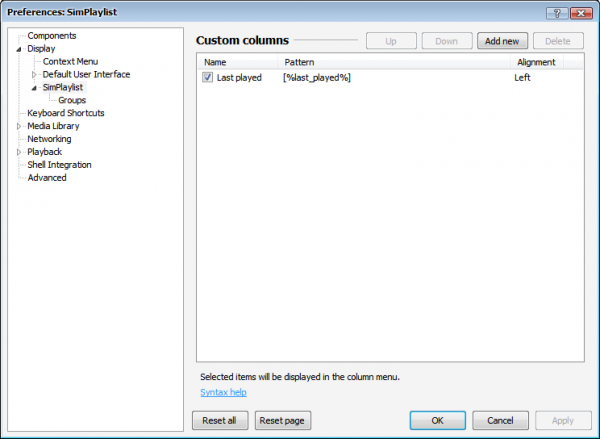The width and height of the screenshot is (600, 439).
Task: Uncheck the Last played column checkbox
Action: 208,77
